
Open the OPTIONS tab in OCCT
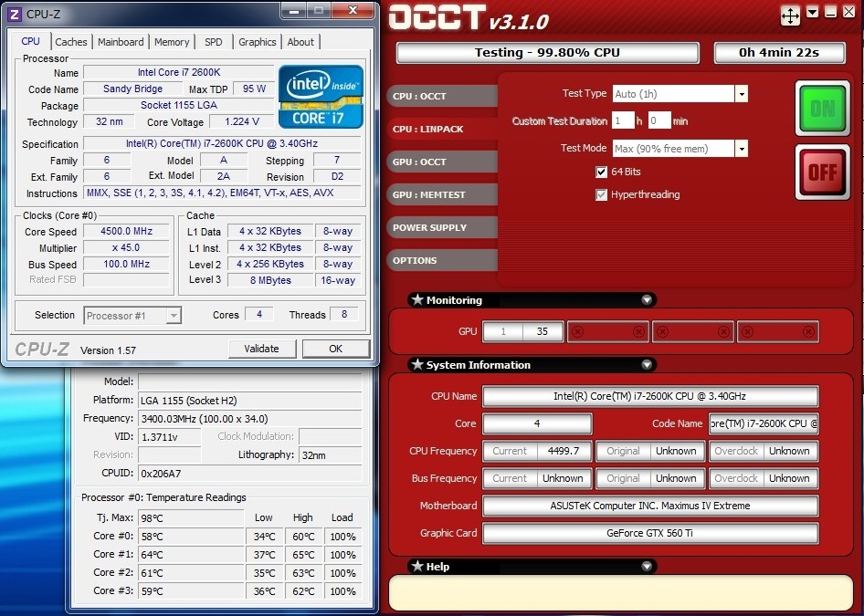coord(442,260)
